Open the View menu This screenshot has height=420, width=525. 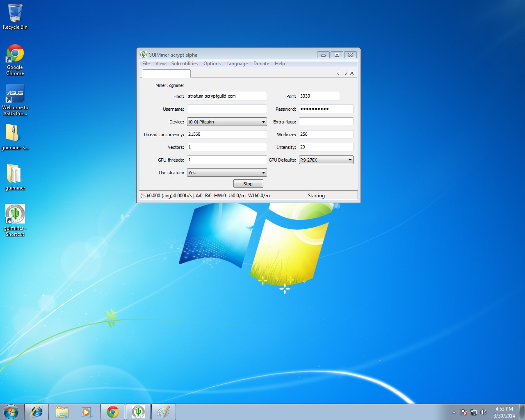tap(160, 64)
